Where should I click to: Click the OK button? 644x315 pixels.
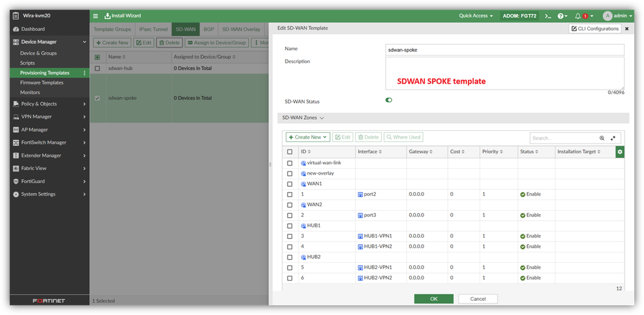pyautogui.click(x=433, y=299)
